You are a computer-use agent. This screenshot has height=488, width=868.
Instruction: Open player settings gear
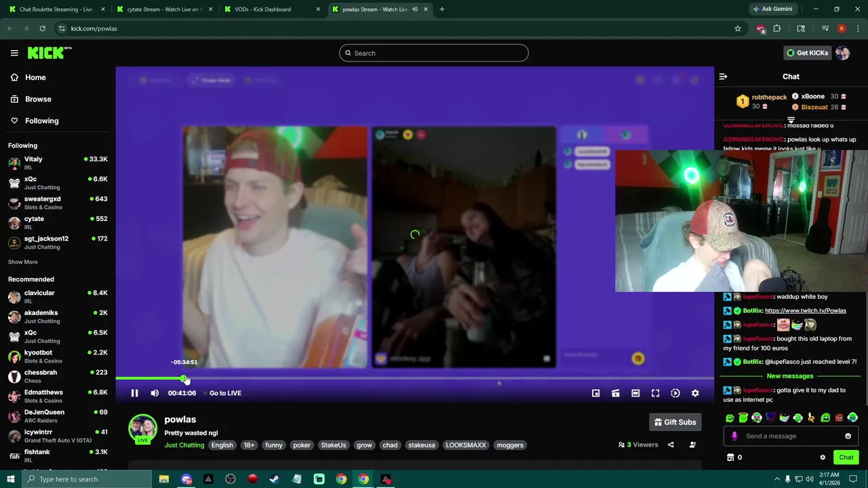pyautogui.click(x=695, y=393)
